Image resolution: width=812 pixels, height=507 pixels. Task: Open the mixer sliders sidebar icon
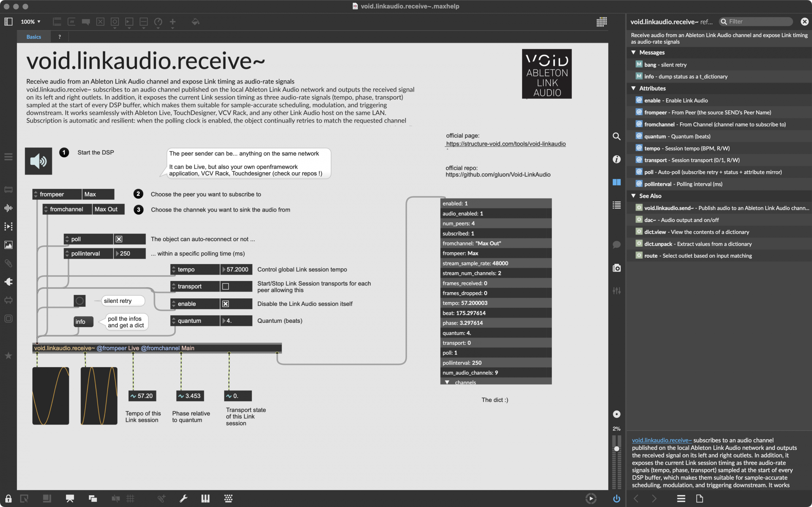[x=617, y=291]
